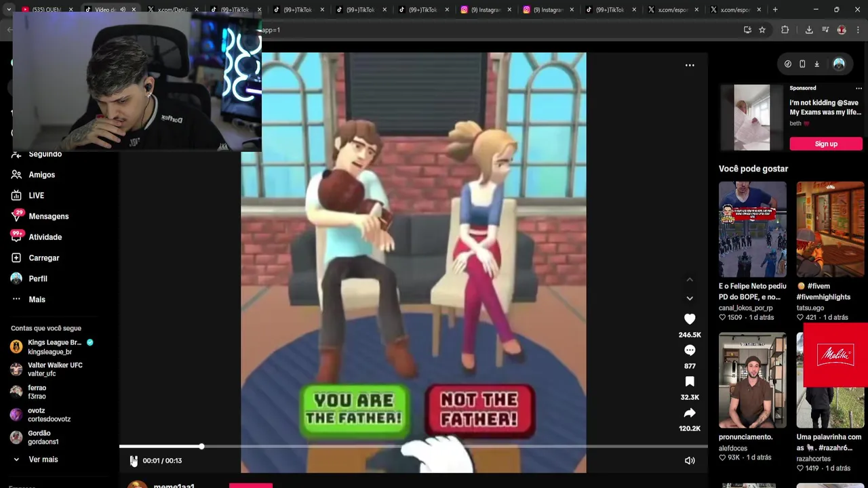
Task: Open Perfil in the sidebar
Action: pyautogui.click(x=37, y=279)
